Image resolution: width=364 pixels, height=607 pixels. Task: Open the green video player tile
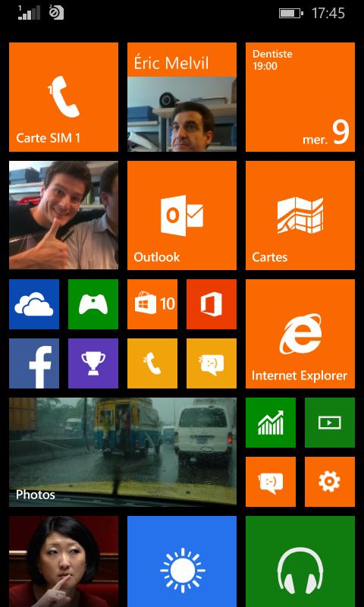click(x=330, y=423)
